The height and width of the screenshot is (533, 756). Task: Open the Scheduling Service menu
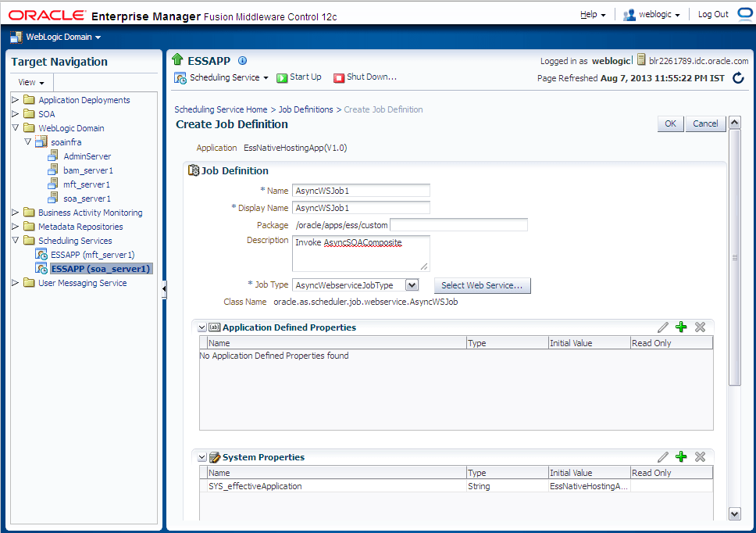(x=221, y=77)
